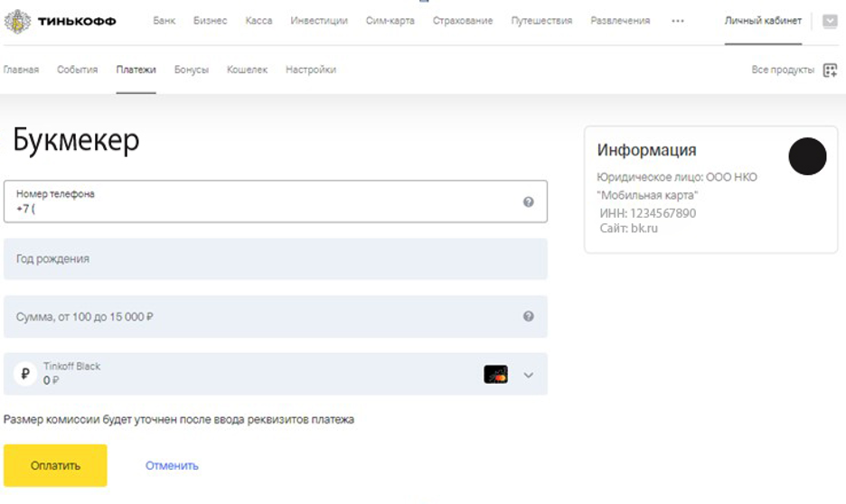Click the Информация panel heading
Screen dimensions: 846x504
point(646,150)
